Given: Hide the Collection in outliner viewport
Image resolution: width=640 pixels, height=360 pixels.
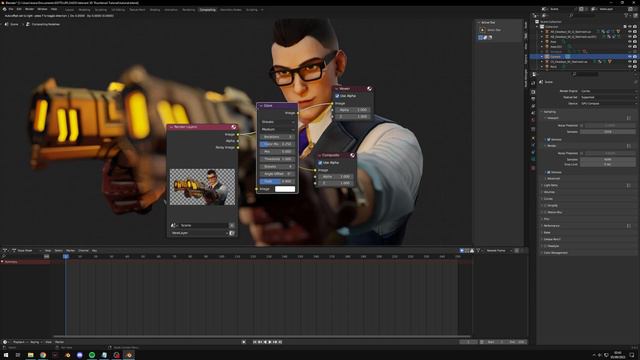Looking at the screenshot, I should tap(629, 27).
